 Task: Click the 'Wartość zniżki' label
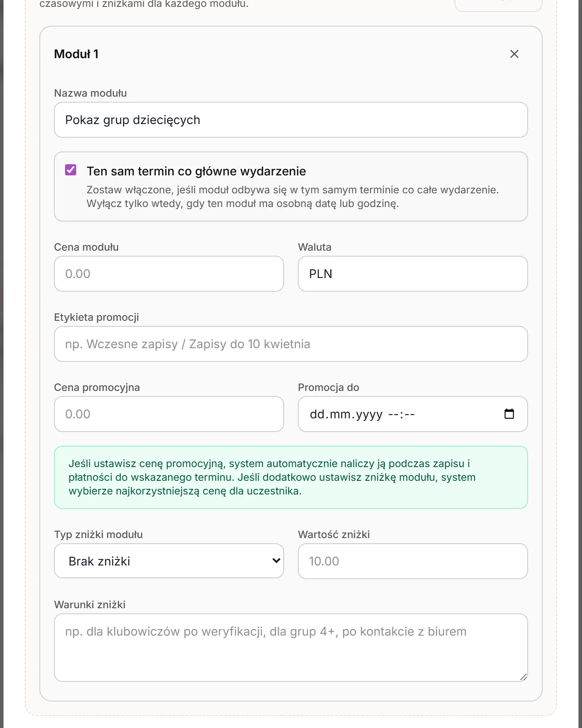[x=334, y=535]
